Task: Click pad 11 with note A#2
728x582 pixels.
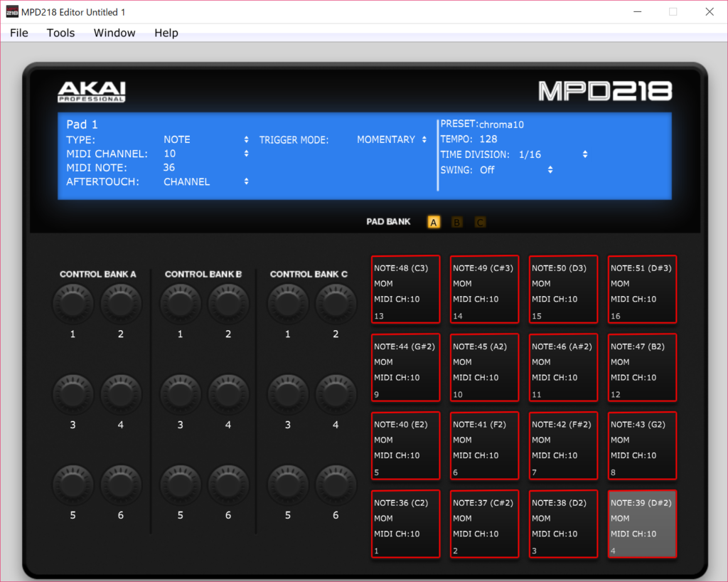Action: point(563,368)
